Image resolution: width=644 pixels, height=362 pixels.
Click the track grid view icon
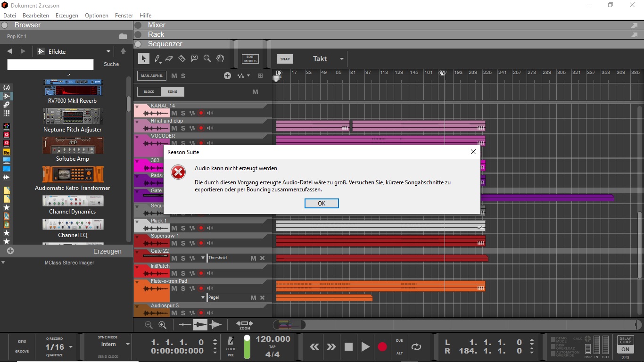click(x=260, y=75)
